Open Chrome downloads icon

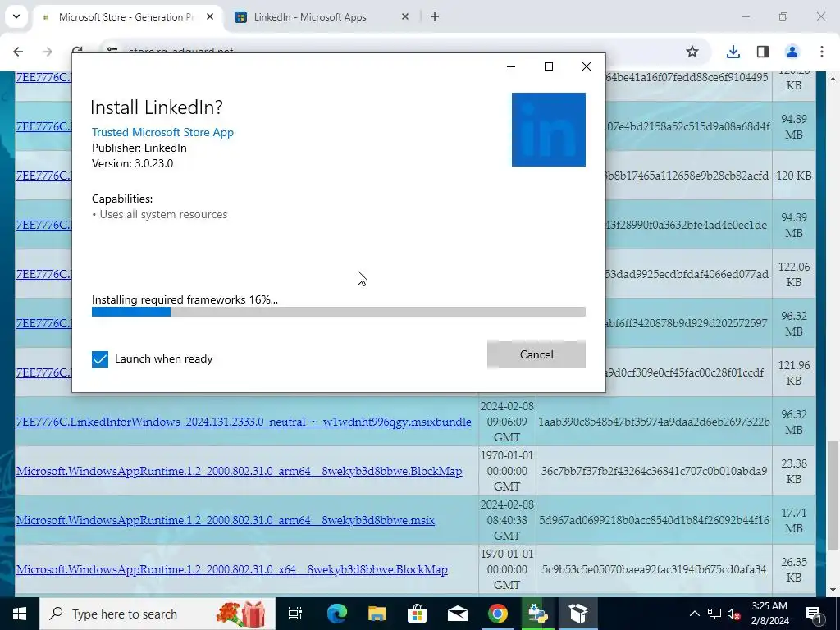point(733,52)
